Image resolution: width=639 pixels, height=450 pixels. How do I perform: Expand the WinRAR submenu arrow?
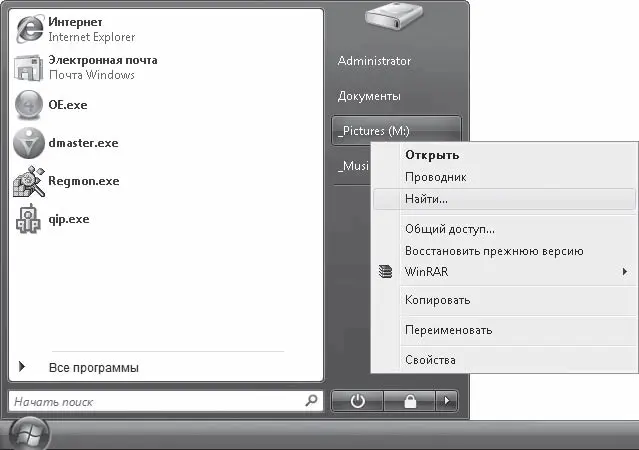click(x=625, y=271)
